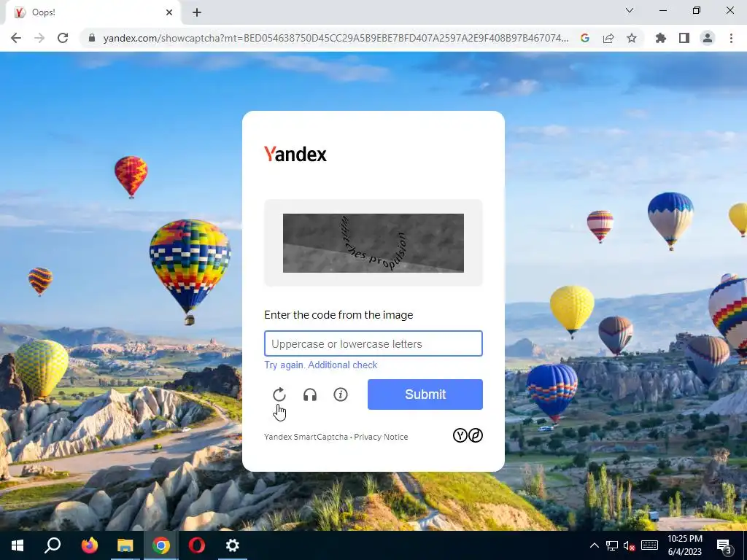The image size is (747, 560).
Task: Open the Chrome extensions puzzle icon
Action: coord(660,38)
